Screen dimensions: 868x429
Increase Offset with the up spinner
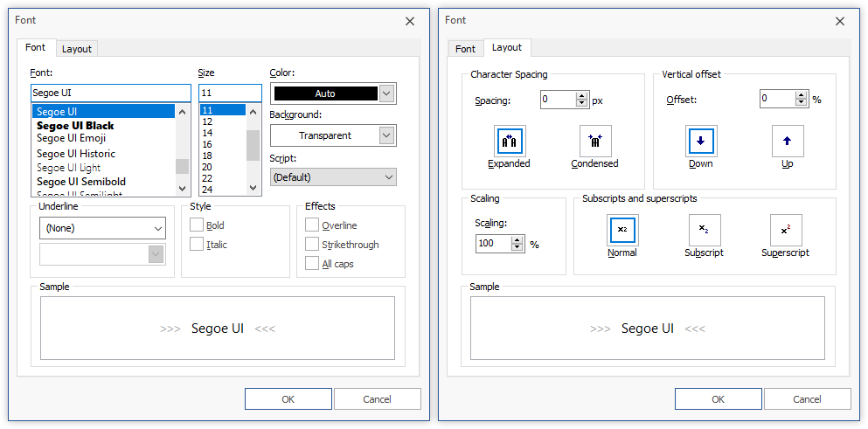pos(801,96)
